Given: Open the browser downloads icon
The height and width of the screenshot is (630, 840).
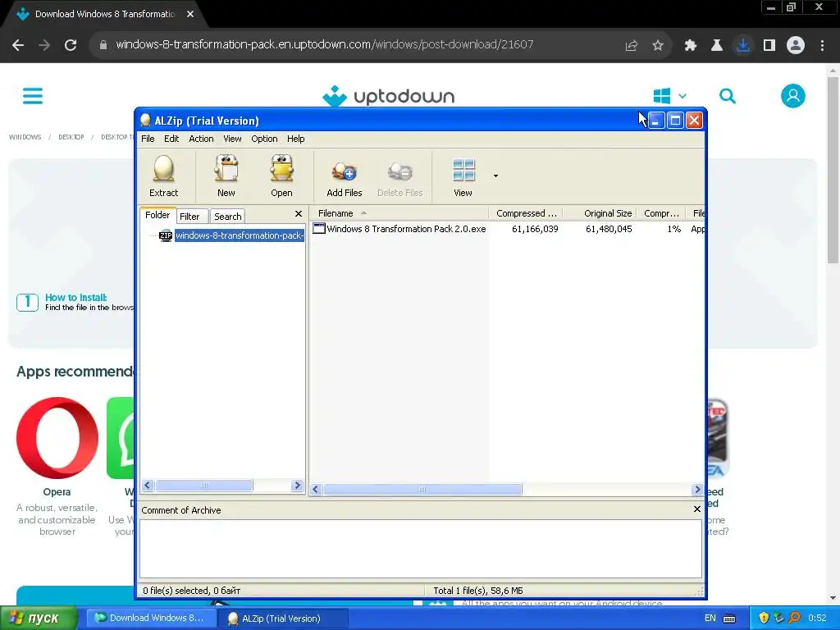Looking at the screenshot, I should pos(743,46).
